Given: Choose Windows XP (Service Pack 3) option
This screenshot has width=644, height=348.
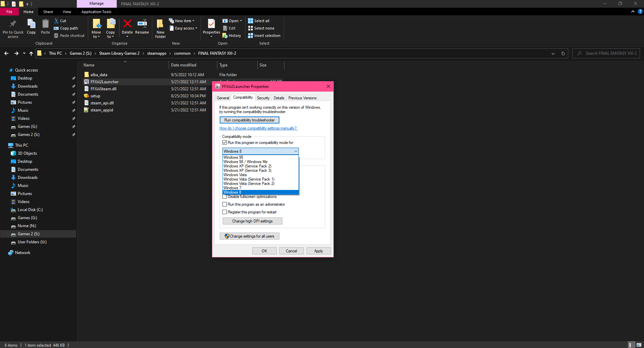Looking at the screenshot, I should pos(261,170).
